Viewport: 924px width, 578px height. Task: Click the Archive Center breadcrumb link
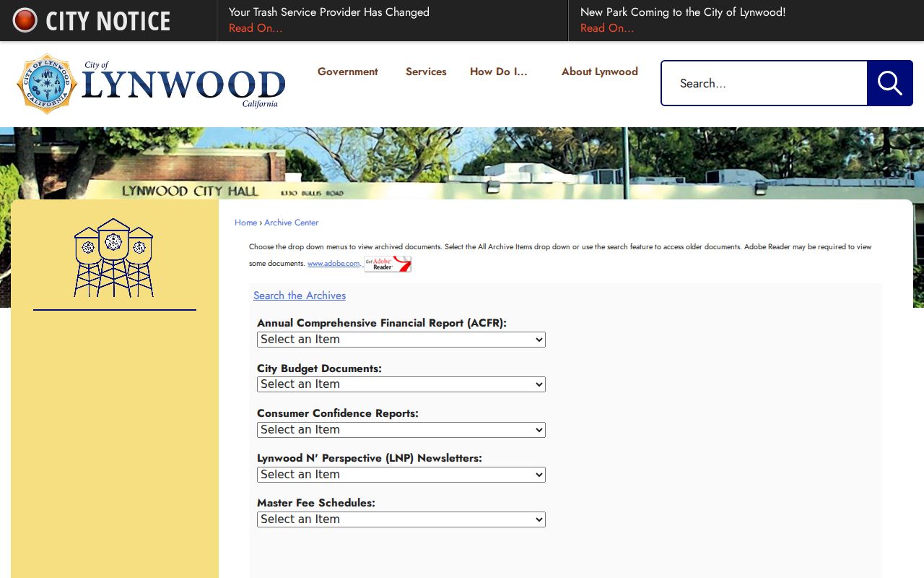coord(291,223)
